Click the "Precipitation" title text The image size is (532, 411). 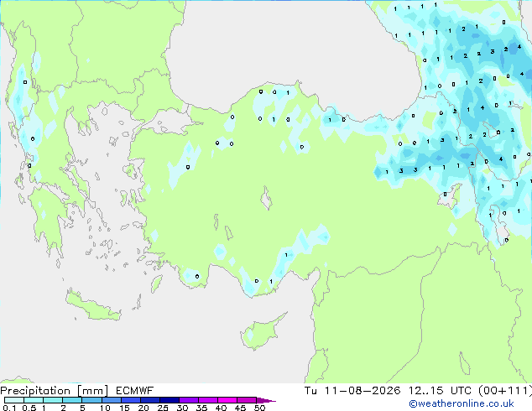[35, 391]
